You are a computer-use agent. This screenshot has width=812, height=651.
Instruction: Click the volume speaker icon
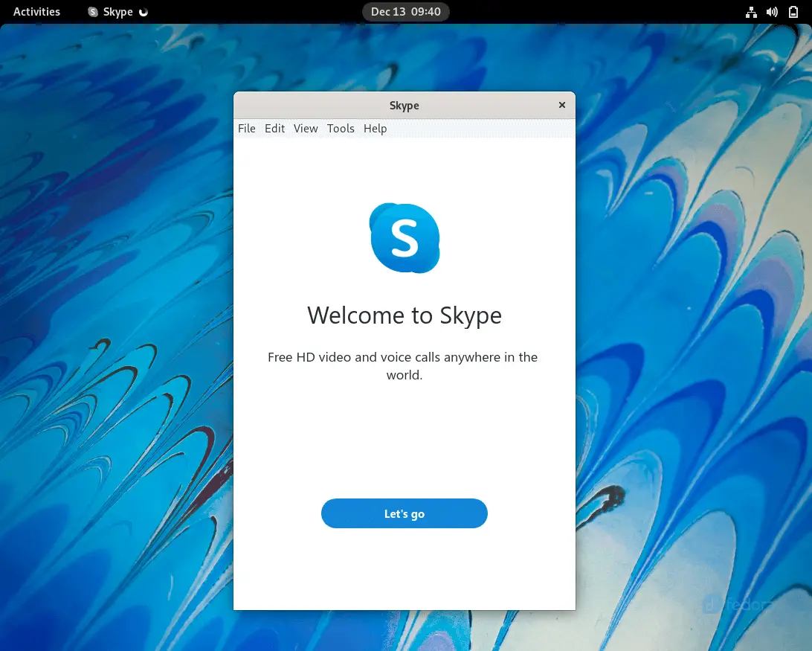coord(772,12)
